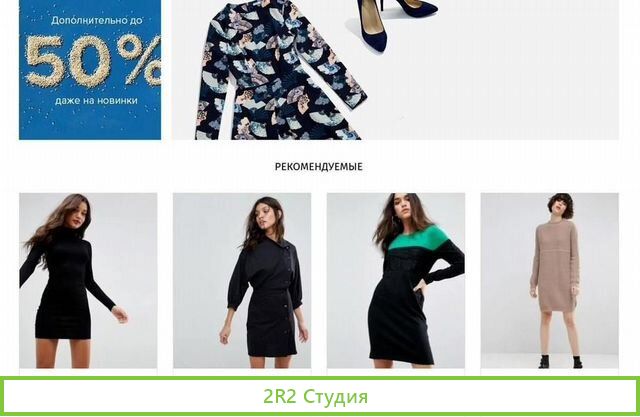Click the green border of the 2R2 Студия bar
The image size is (640, 417).
320,378
